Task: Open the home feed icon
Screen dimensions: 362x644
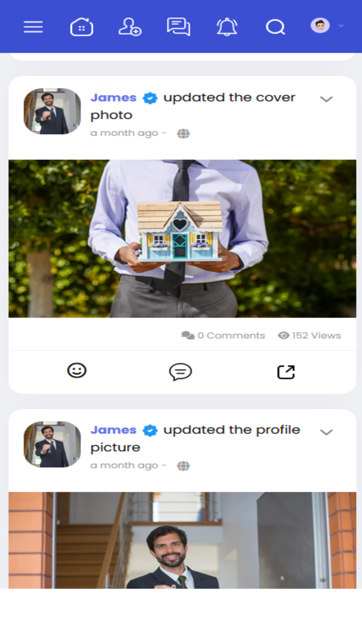Action: coord(82,27)
